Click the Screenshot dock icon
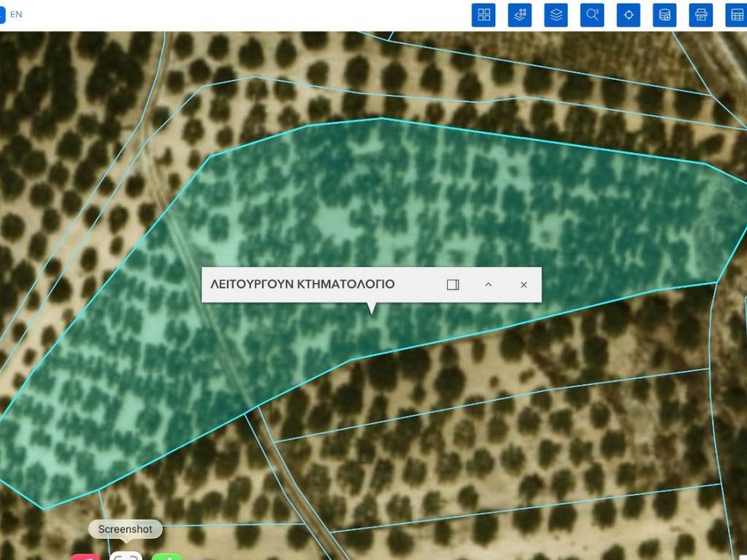Viewport: 747px width, 560px height. pos(125,556)
